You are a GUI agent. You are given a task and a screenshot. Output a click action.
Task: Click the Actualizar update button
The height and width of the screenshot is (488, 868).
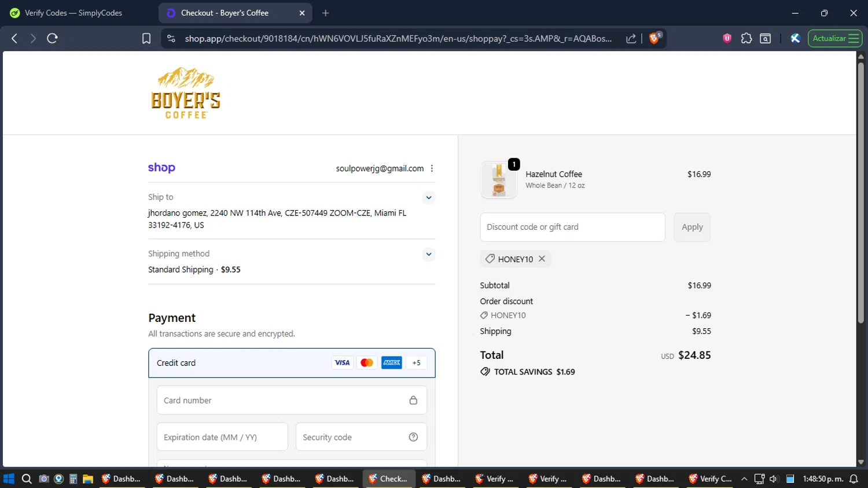835,38
